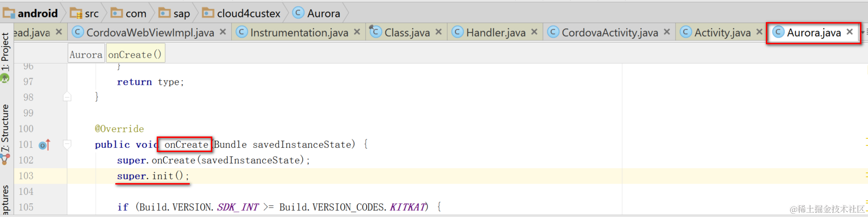Close the Activity.java tab
The width and height of the screenshot is (868, 217).
(759, 32)
